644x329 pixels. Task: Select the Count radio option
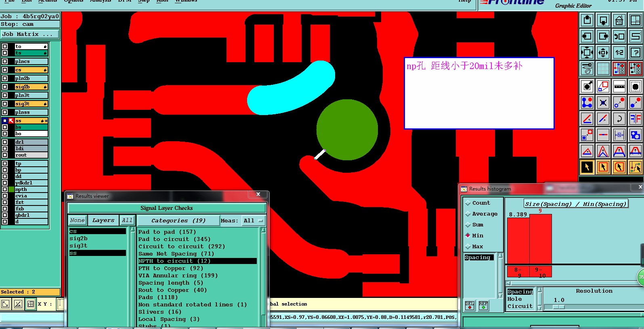pos(478,203)
